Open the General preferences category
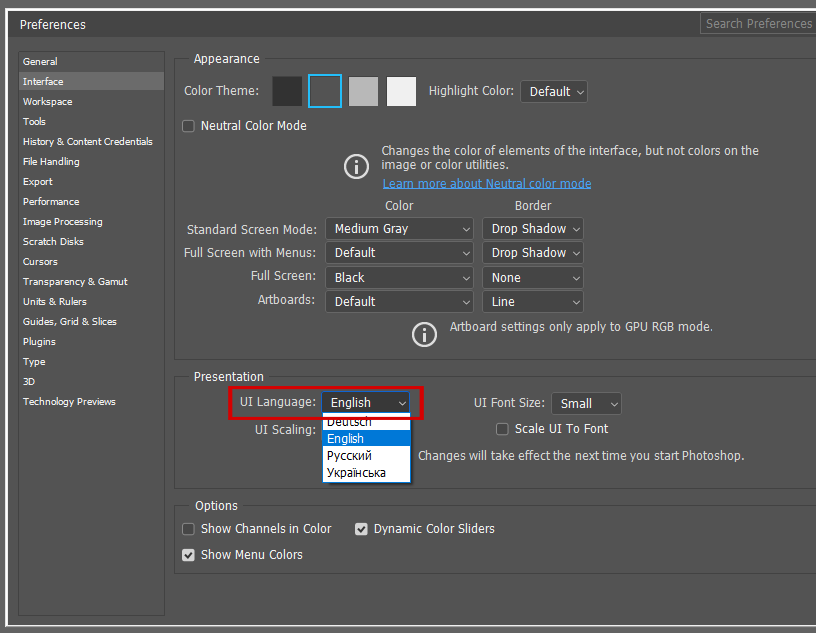This screenshot has width=816, height=633. coord(92,61)
